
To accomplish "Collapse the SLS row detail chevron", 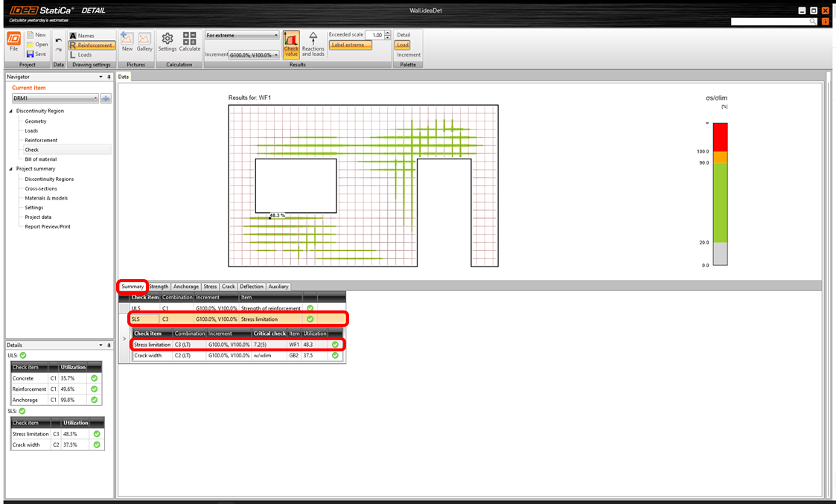I will click(124, 339).
